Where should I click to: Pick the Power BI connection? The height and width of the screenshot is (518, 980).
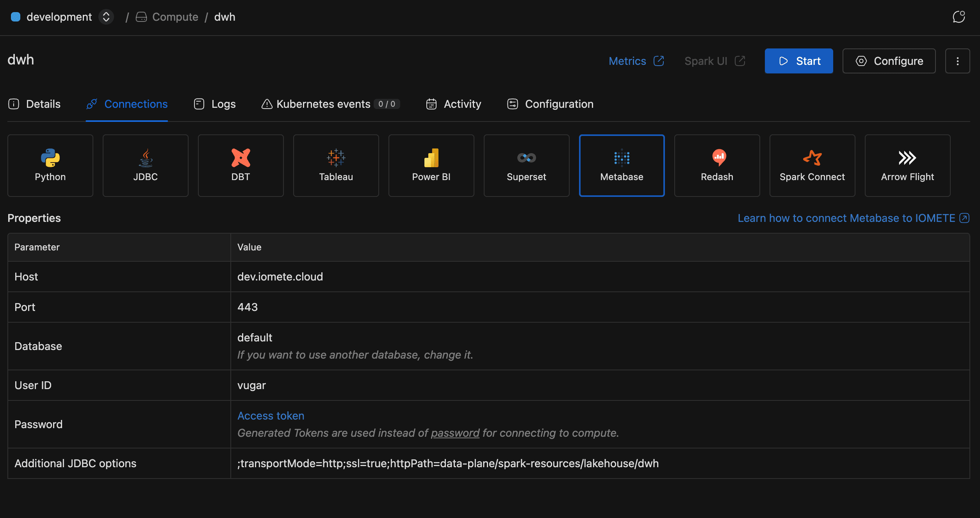431,165
